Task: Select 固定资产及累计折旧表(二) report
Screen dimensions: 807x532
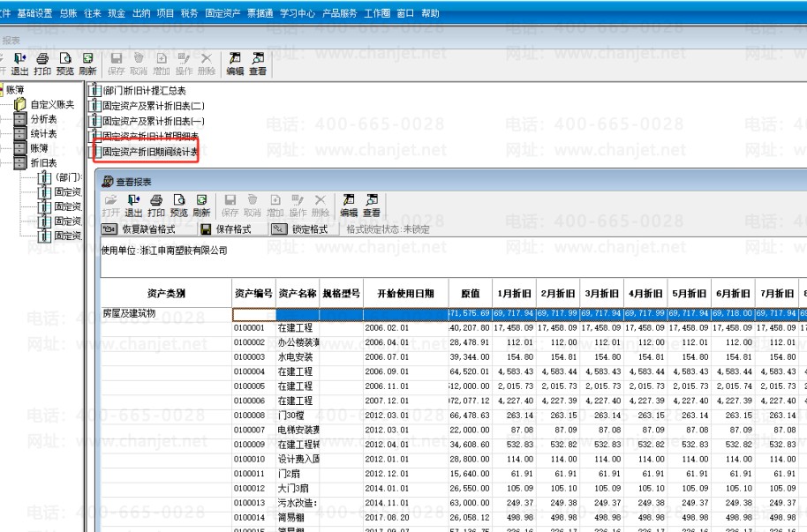Action: [x=153, y=106]
